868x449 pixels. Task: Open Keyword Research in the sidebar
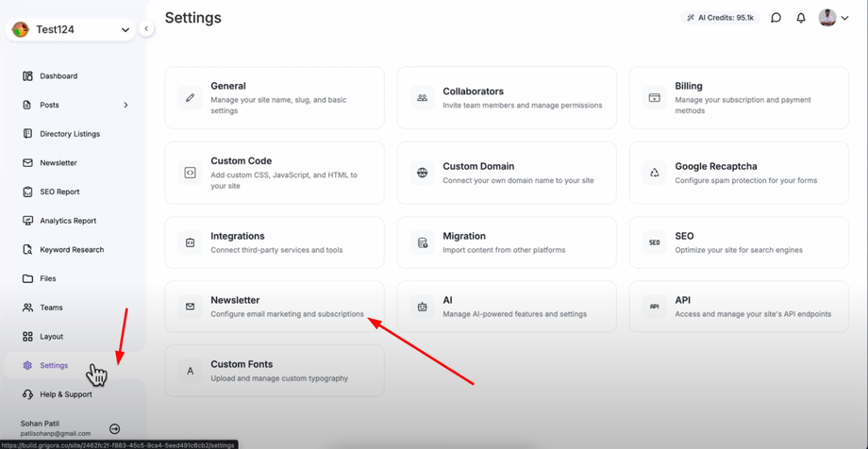click(72, 250)
